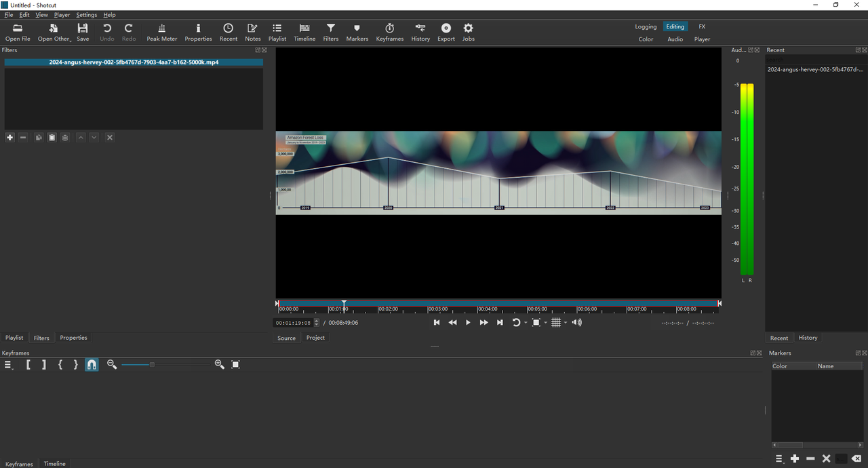Open the Keyframes panel from toolbar
This screenshot has height=468, width=868.
coord(389,32)
